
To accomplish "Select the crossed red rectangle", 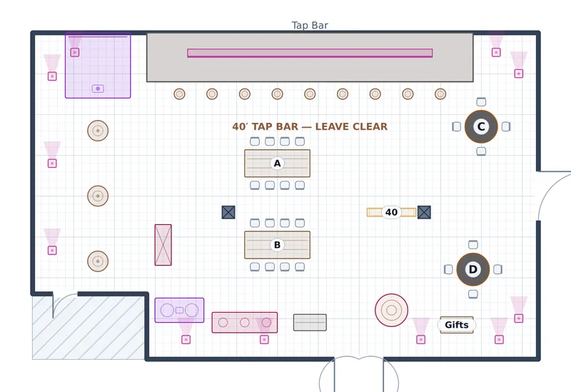I will point(163,245).
